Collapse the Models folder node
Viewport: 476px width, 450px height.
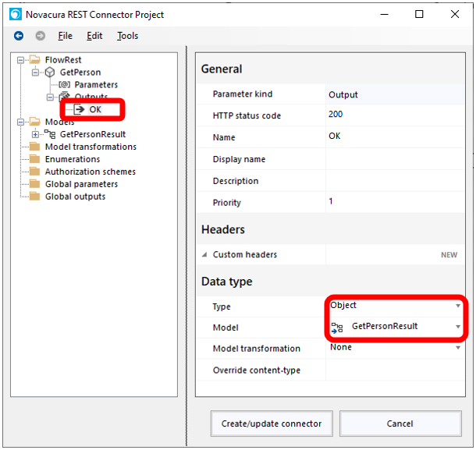click(20, 122)
